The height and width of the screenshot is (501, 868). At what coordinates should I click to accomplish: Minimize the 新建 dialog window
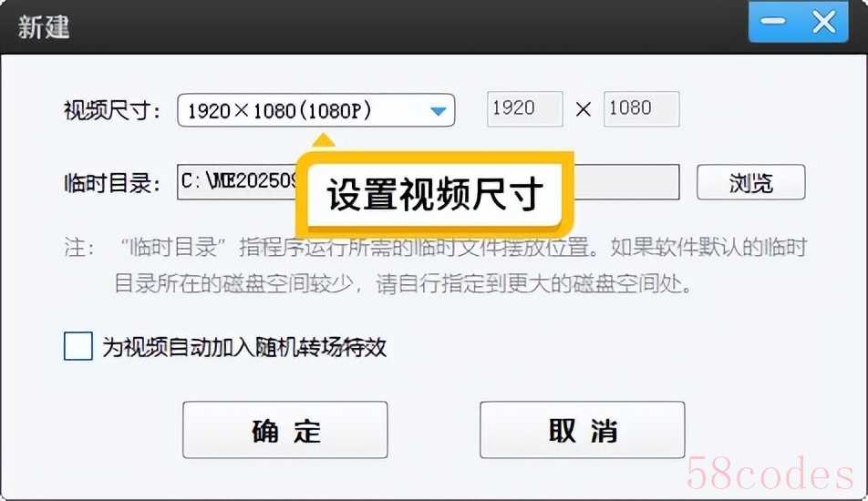pyautogui.click(x=773, y=22)
